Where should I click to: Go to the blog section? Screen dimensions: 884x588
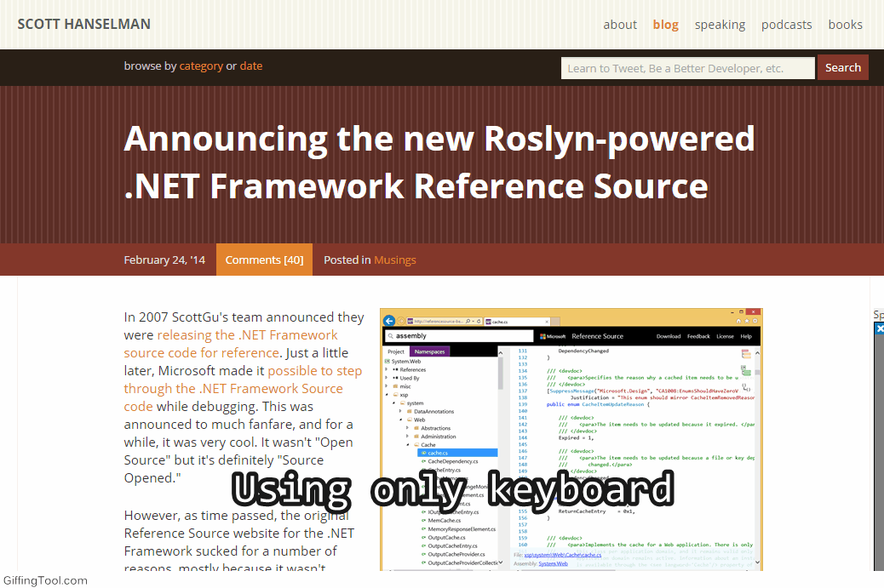point(665,25)
